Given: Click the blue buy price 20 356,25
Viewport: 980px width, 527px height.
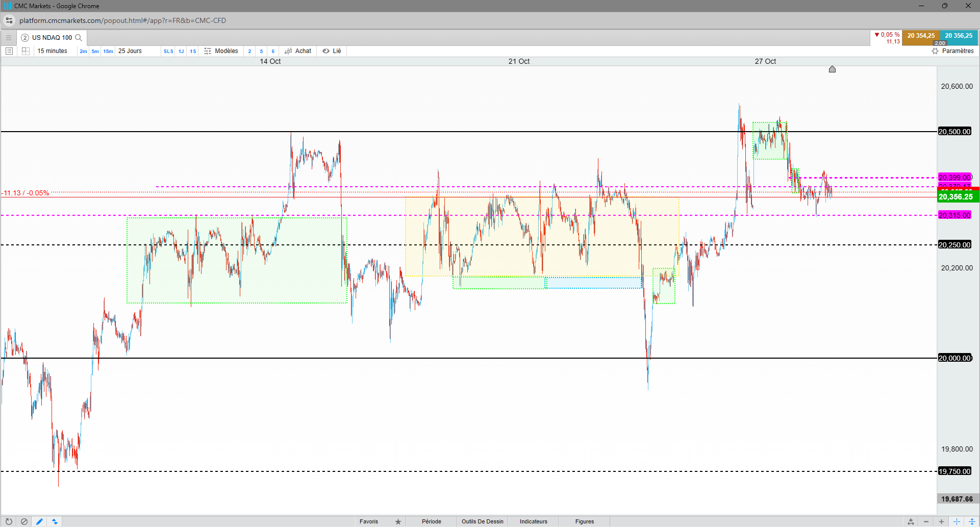Looking at the screenshot, I should [x=959, y=36].
